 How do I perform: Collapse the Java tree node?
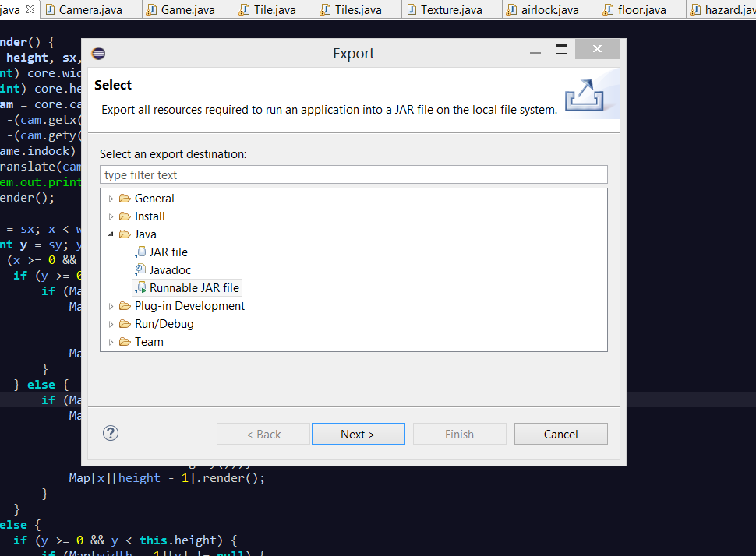[x=111, y=234]
